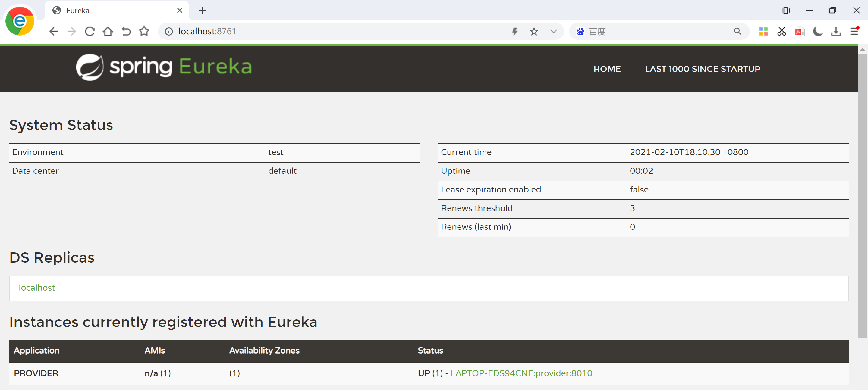Go forward with the forward arrow
Screen dimensions: 868x390
pyautogui.click(x=72, y=31)
